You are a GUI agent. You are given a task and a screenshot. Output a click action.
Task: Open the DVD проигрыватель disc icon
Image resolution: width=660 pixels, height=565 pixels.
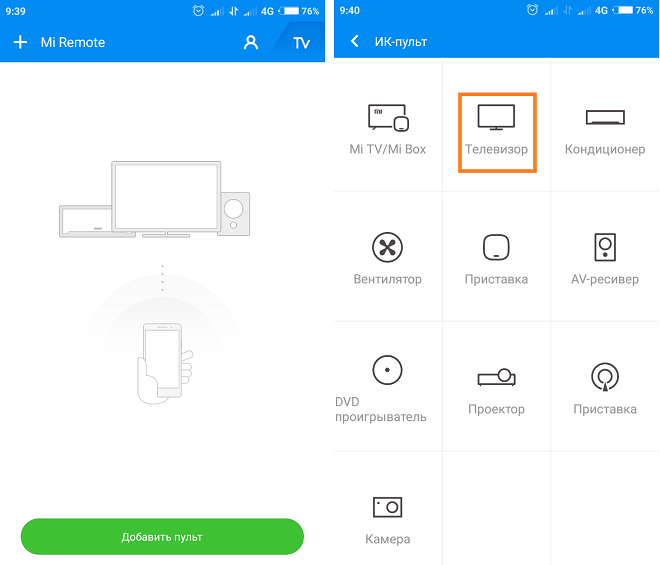387,370
